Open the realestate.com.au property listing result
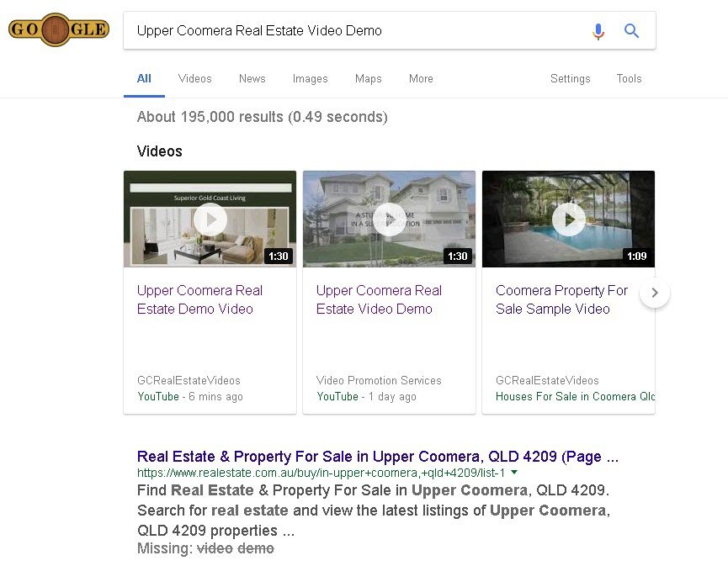The width and height of the screenshot is (728, 566). click(377, 457)
